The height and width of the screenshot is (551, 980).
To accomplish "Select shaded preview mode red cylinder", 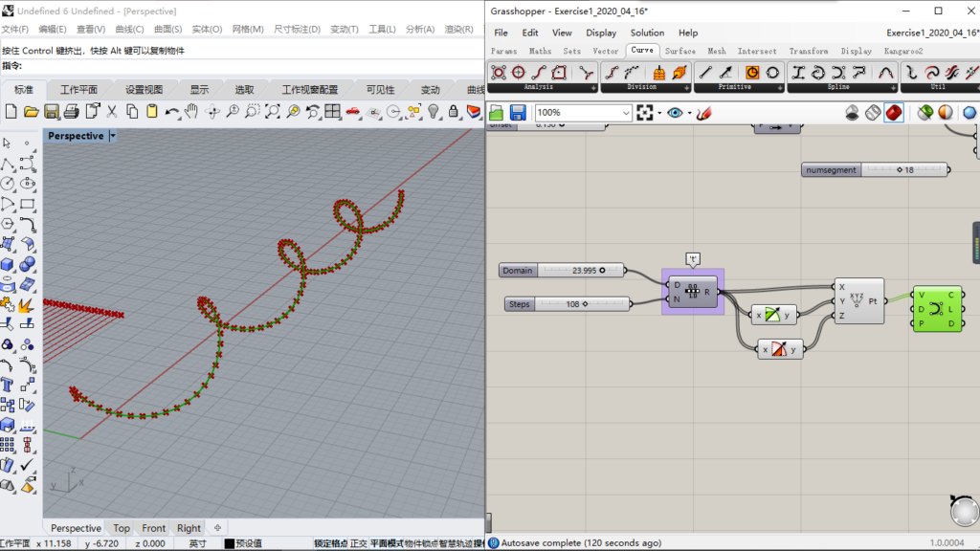I will [x=894, y=113].
